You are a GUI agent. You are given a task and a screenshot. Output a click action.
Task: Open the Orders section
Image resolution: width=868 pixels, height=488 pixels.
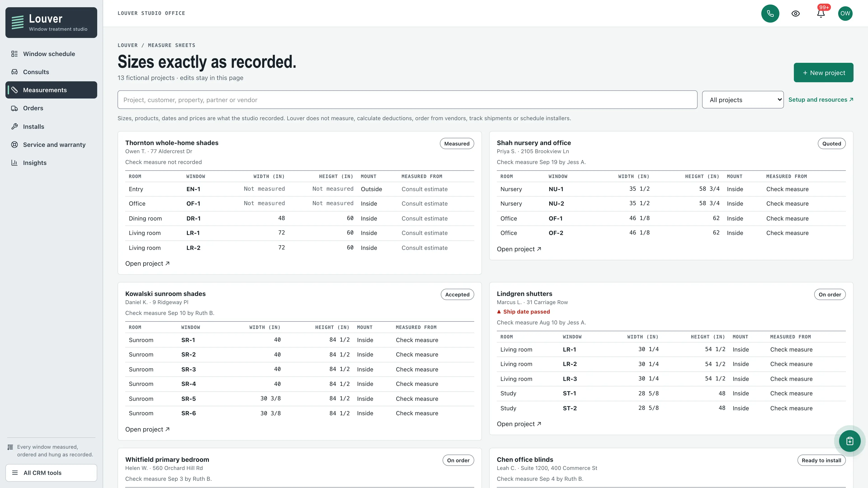point(51,108)
